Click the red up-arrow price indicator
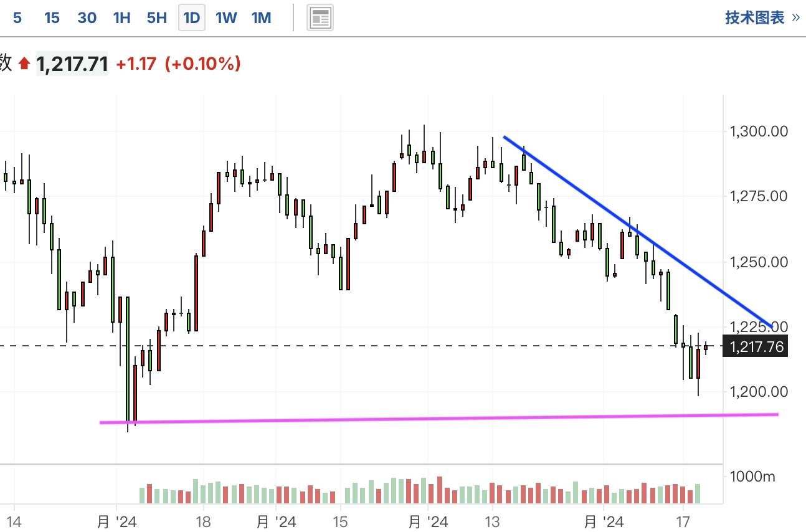The image size is (806, 532). click(24, 64)
